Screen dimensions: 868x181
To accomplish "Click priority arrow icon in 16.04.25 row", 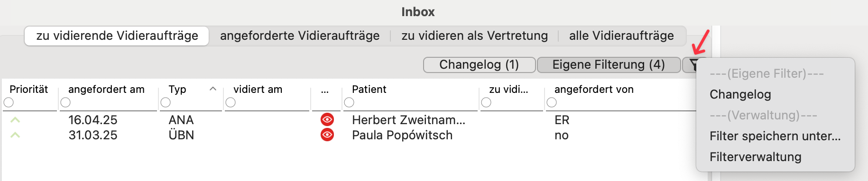I will coord(15,120).
